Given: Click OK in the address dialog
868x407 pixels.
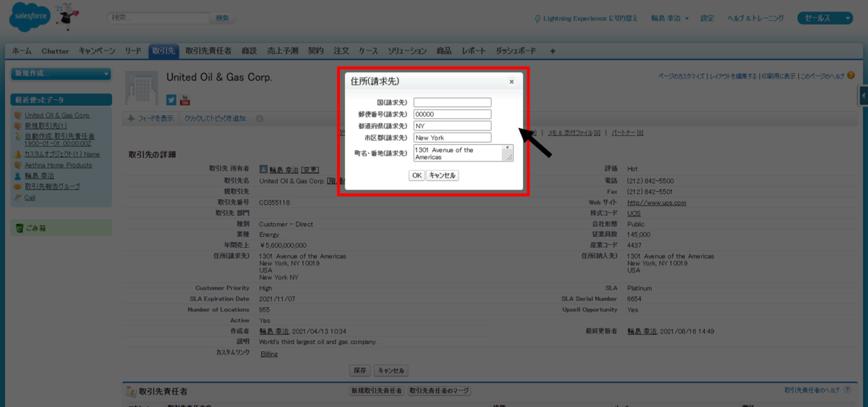Looking at the screenshot, I should (417, 175).
